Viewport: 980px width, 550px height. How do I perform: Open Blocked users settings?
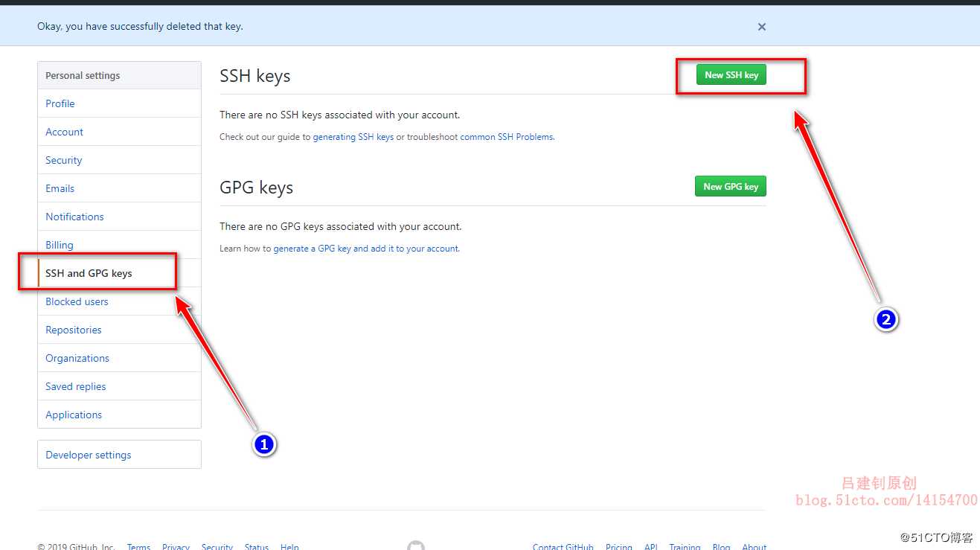[119, 301]
